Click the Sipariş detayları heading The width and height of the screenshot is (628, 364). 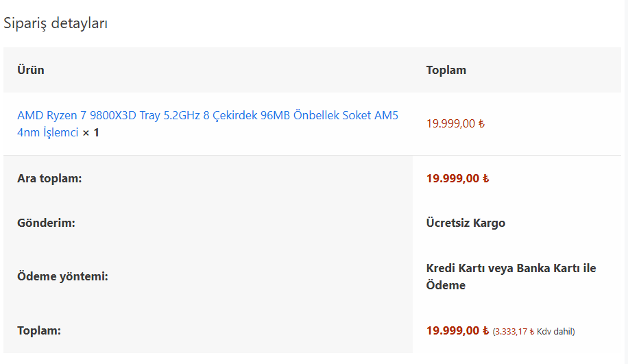click(56, 23)
